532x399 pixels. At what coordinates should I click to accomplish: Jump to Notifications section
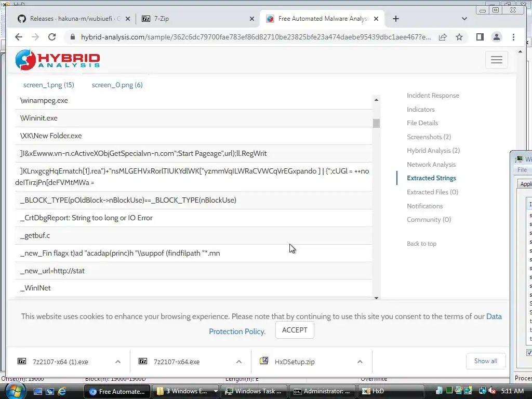[x=425, y=206]
